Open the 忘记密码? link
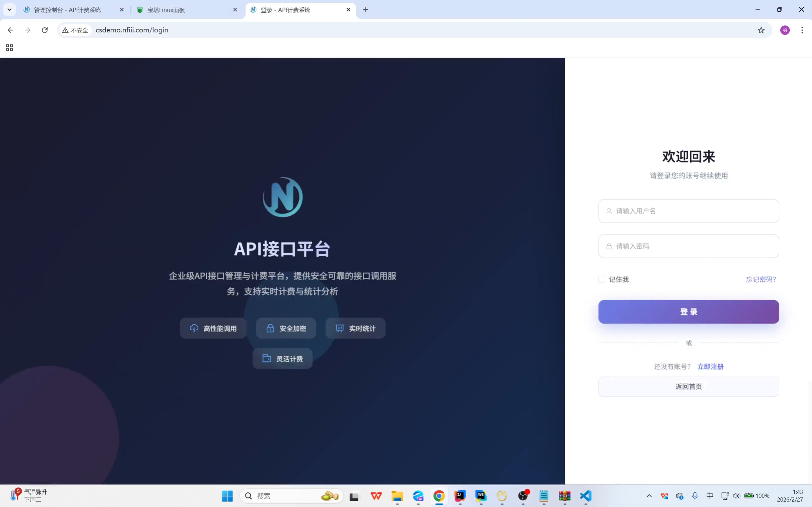This screenshot has height=507, width=812. [761, 279]
